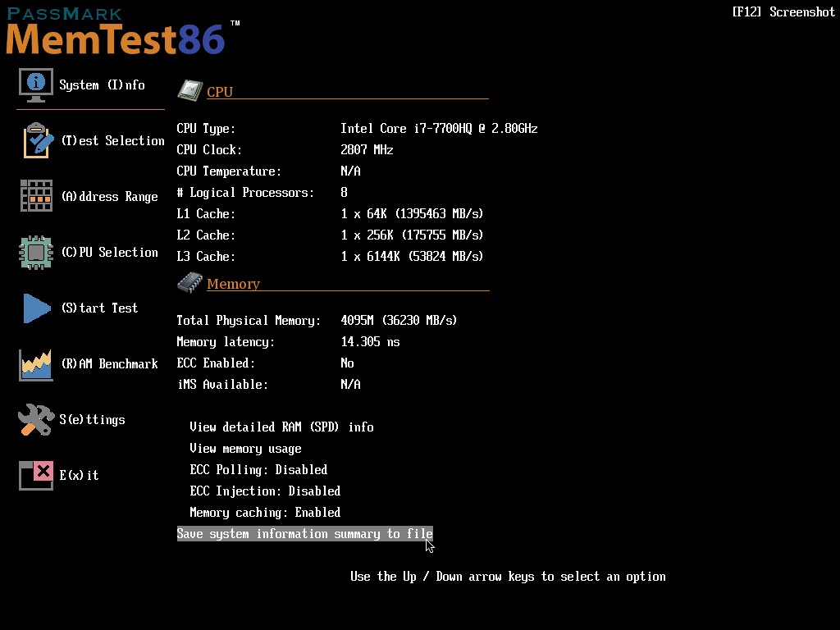Click the Start Test arrow icon
840x630 pixels.
[x=35, y=308]
